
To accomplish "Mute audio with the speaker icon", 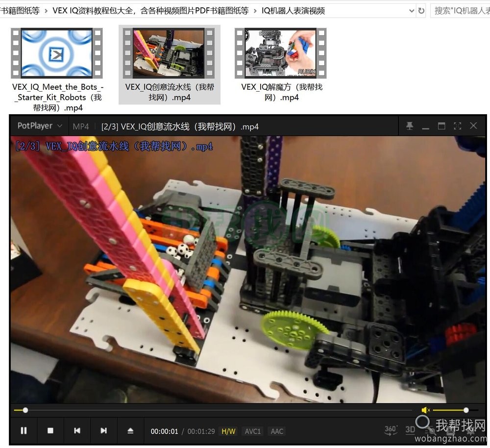I will (x=425, y=410).
